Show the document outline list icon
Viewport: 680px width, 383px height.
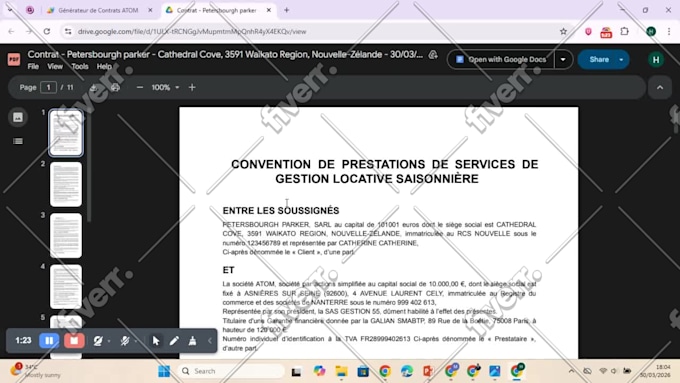tap(18, 141)
